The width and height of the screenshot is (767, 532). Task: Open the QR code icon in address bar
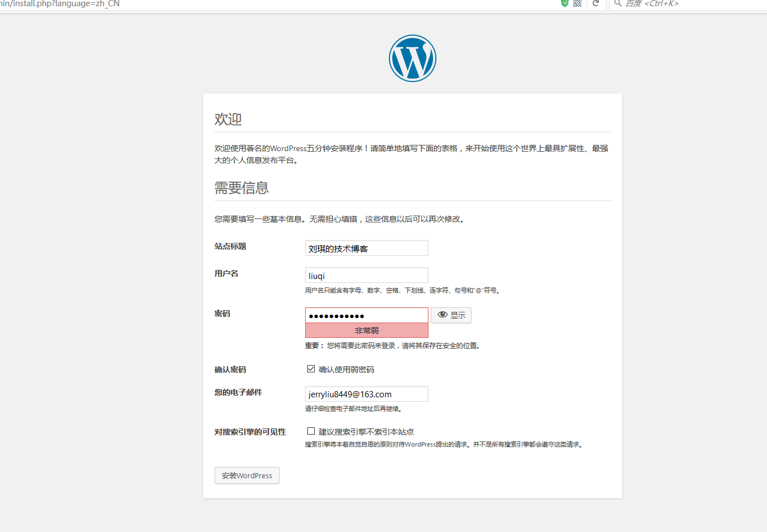(577, 3)
